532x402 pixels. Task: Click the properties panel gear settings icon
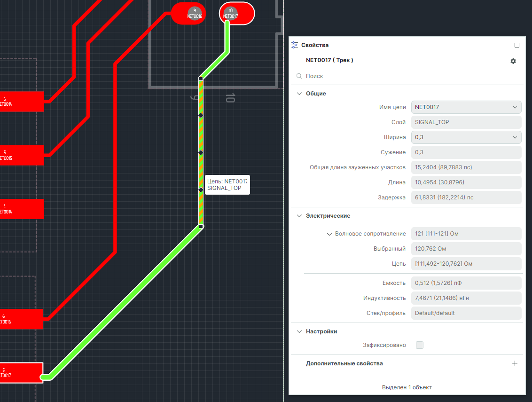(513, 61)
